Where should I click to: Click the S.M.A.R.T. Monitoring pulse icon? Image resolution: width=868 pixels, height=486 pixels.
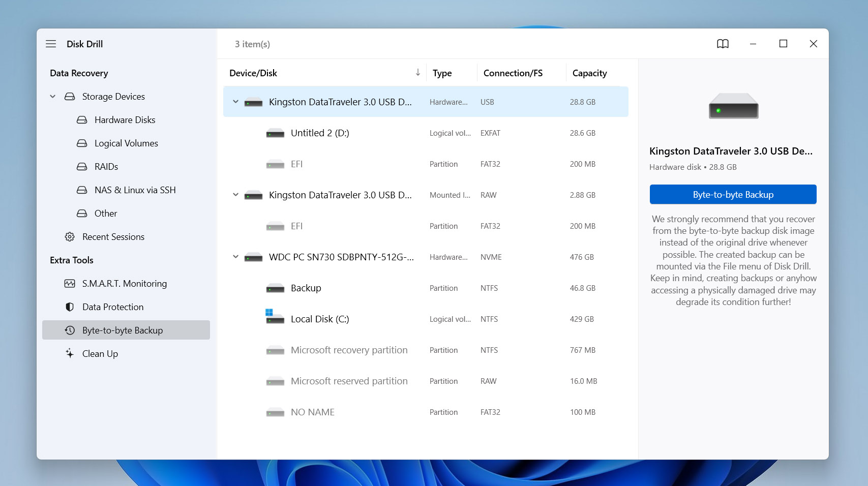tap(70, 284)
